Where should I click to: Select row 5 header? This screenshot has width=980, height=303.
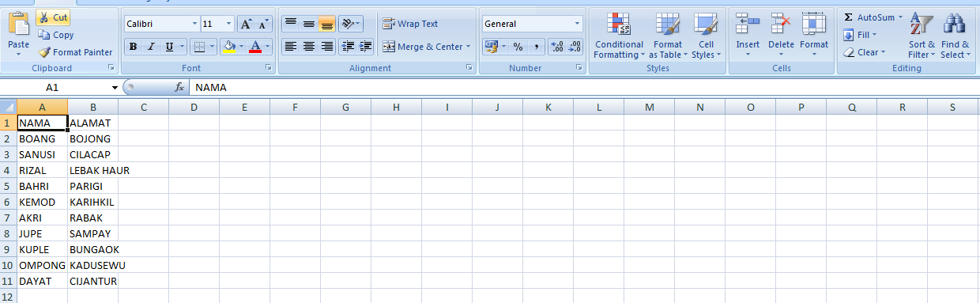pyautogui.click(x=8, y=186)
